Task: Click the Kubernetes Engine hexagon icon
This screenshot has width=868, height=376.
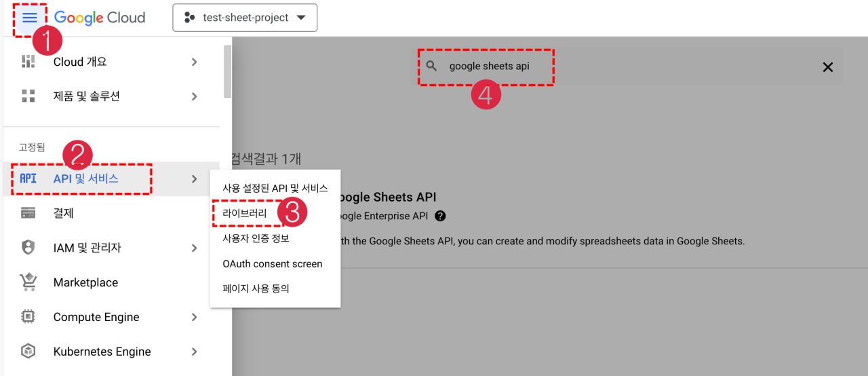Action: pyautogui.click(x=28, y=352)
